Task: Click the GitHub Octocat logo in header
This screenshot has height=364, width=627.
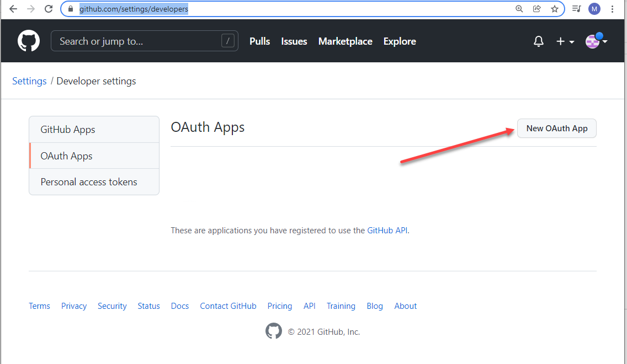Action: pos(29,41)
